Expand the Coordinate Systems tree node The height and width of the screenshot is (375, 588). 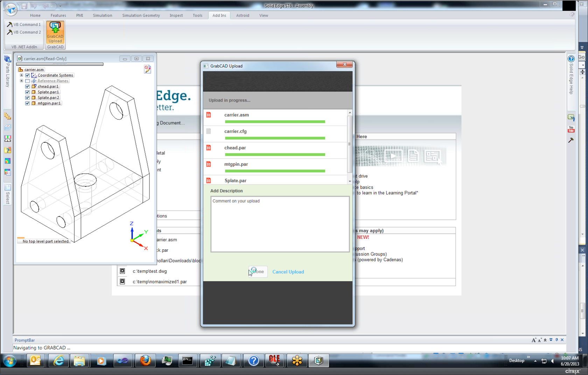tap(21, 75)
